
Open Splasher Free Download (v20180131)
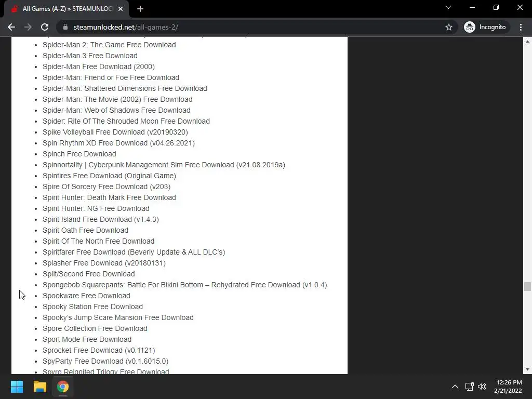pos(104,263)
